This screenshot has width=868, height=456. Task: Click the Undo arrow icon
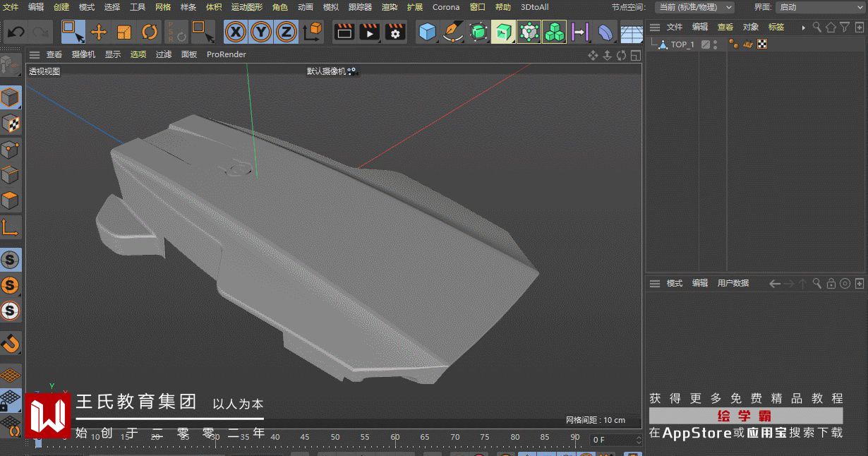click(x=16, y=32)
